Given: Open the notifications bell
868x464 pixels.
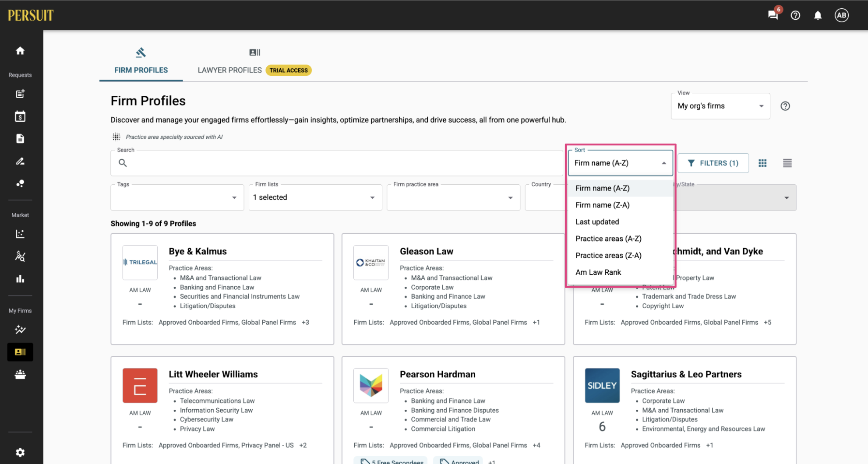Looking at the screenshot, I should tap(818, 15).
